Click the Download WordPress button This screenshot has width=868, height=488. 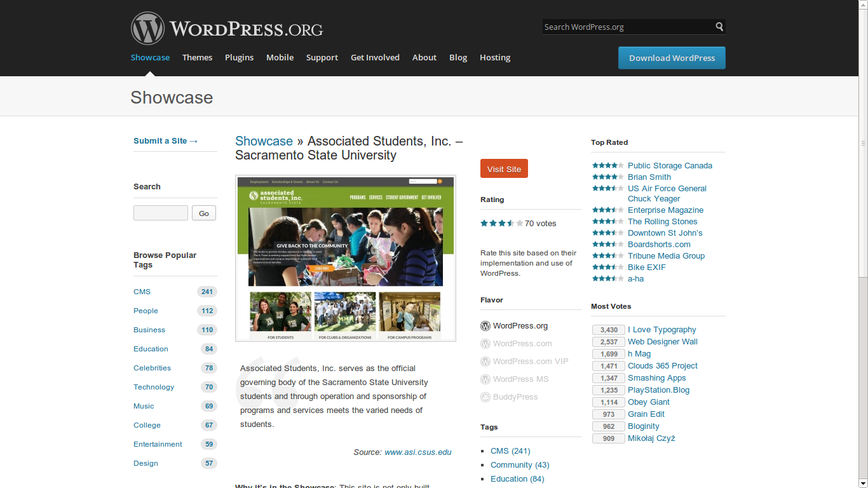[x=672, y=58]
